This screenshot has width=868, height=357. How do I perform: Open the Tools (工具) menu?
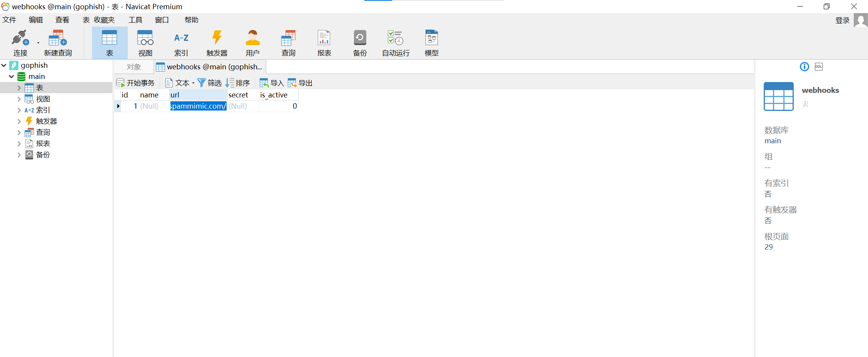point(135,20)
